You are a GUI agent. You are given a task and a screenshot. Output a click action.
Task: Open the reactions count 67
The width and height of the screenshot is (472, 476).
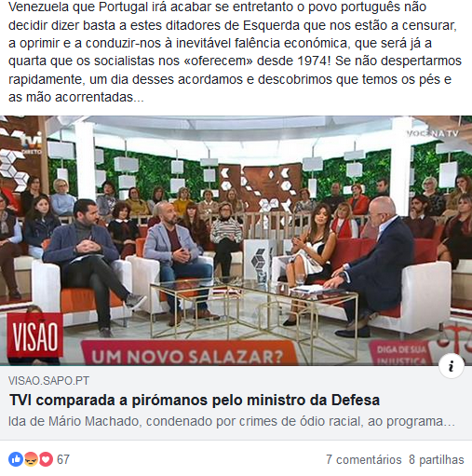[x=63, y=459]
